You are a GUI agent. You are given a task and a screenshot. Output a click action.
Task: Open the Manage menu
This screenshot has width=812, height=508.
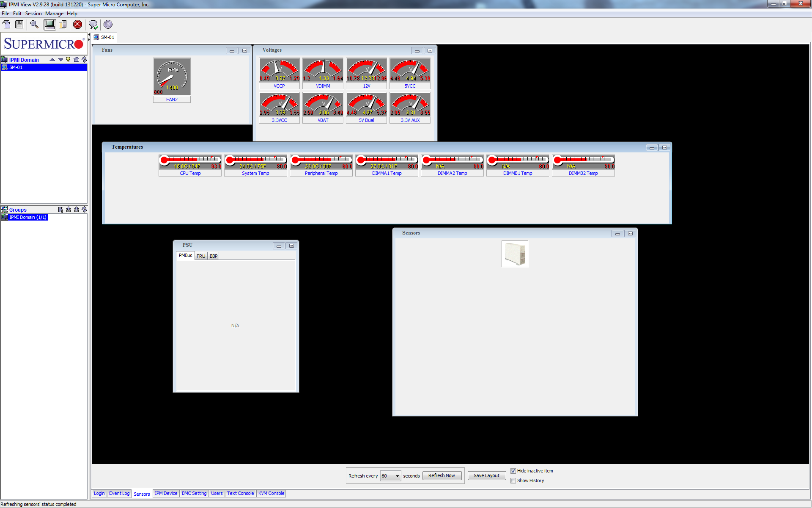(x=54, y=14)
